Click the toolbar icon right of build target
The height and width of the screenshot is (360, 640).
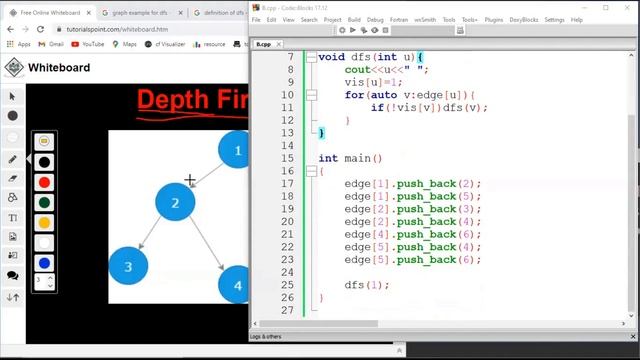click(x=460, y=30)
